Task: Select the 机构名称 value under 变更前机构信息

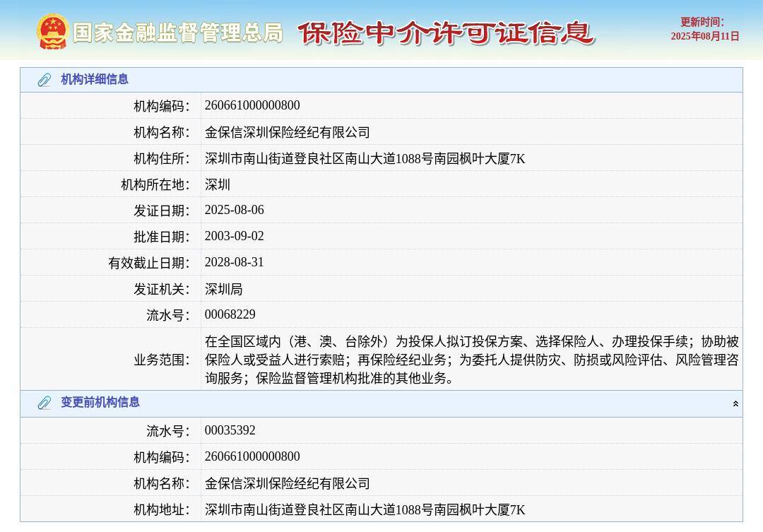Action: click(x=287, y=483)
